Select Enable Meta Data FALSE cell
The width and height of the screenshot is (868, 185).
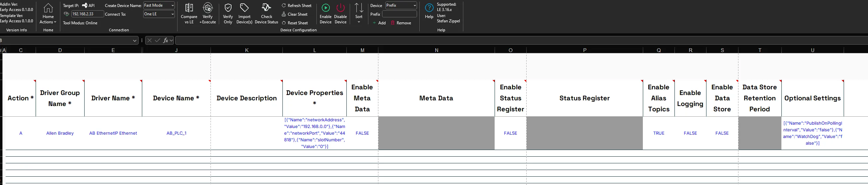(x=362, y=133)
